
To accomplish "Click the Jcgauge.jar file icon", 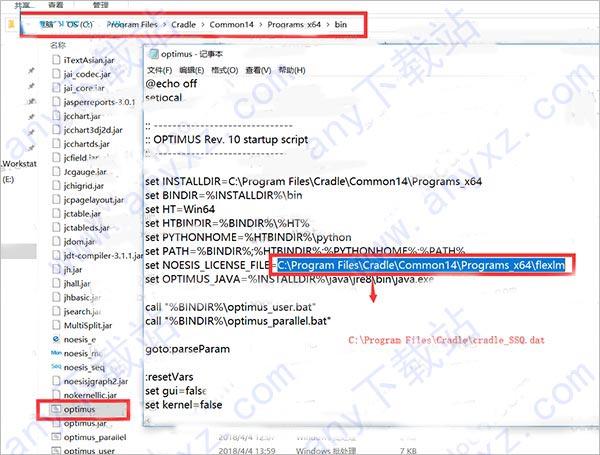I will [x=56, y=171].
